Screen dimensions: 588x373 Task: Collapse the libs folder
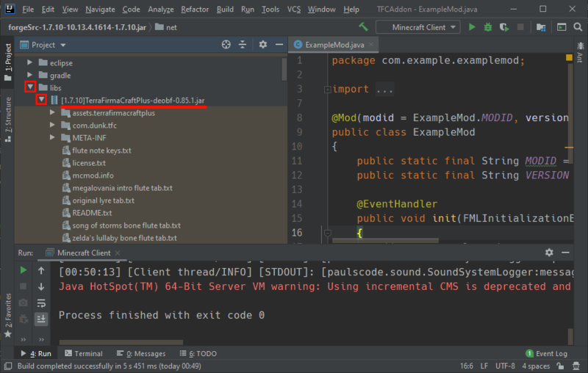tap(30, 87)
